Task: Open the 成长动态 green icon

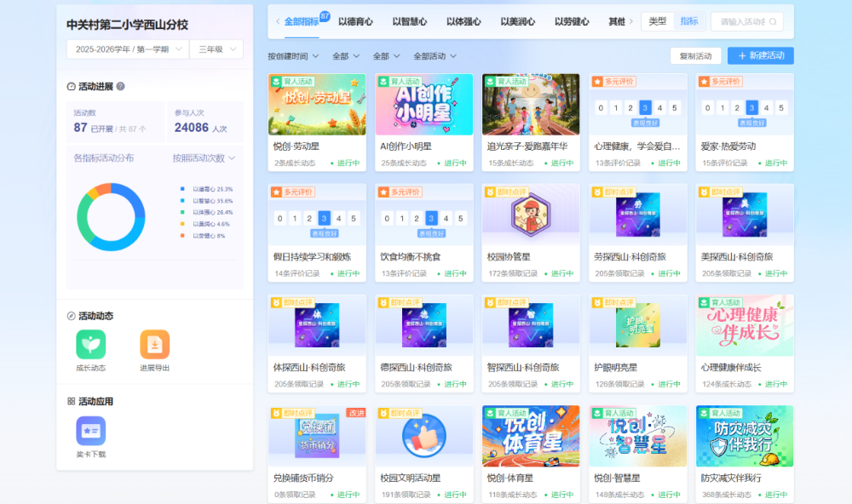Action: 90,345
